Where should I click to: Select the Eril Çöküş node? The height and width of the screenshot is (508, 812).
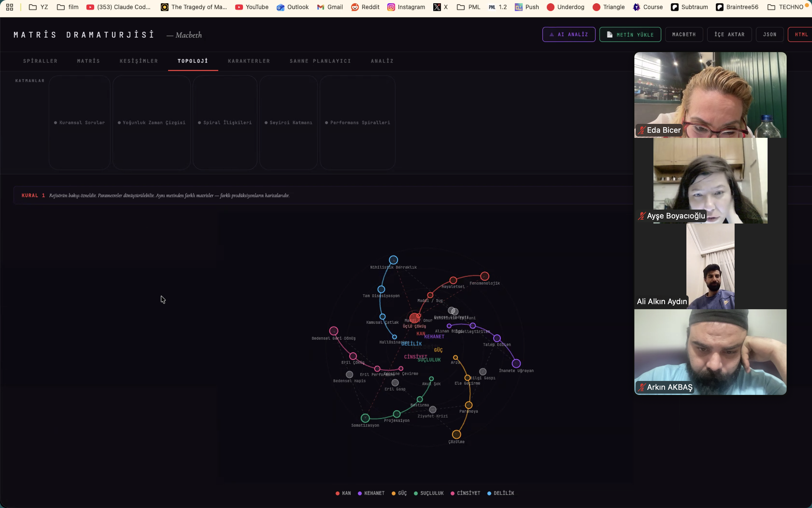point(353,356)
